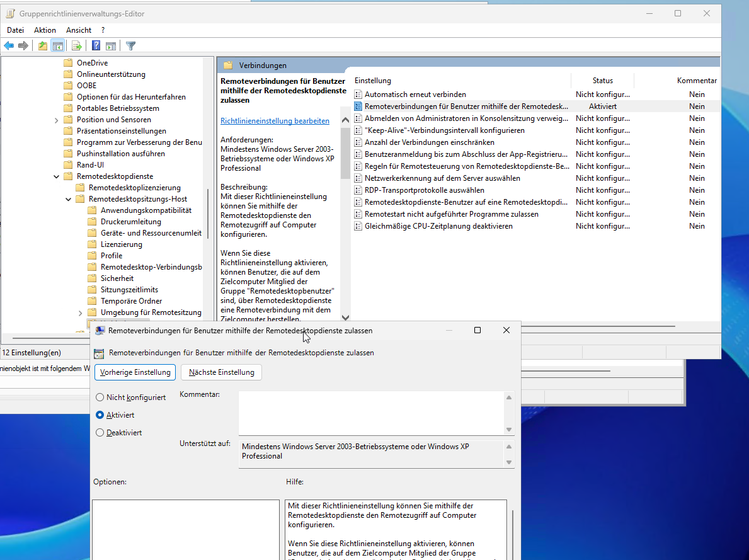Click the Export list toolbar icon
This screenshot has height=560, width=749.
click(x=77, y=45)
